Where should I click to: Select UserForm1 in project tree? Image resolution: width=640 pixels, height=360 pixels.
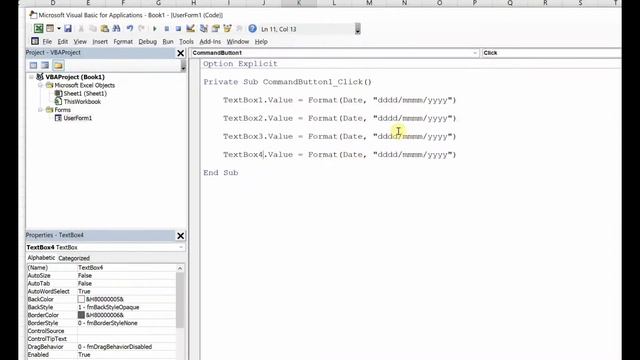coord(78,118)
